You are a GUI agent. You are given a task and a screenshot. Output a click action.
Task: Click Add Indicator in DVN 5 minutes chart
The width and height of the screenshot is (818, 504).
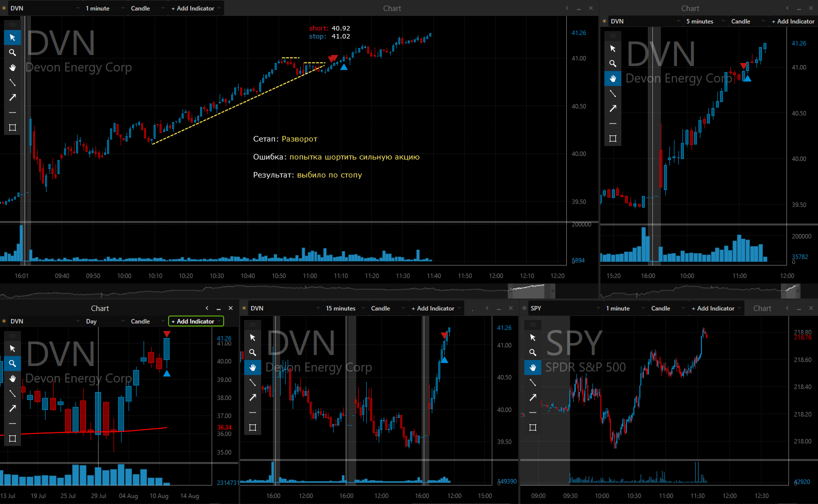click(793, 21)
